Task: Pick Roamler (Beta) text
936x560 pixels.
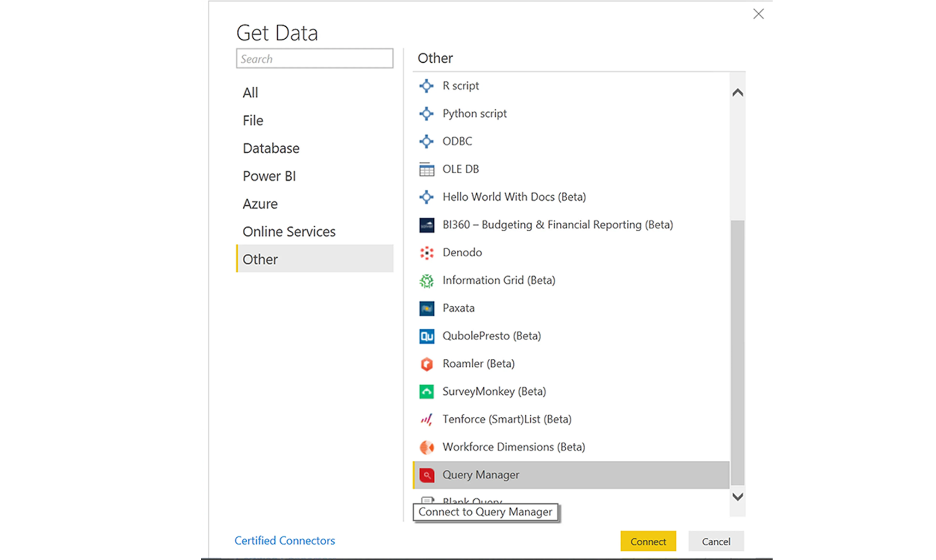Action: (x=479, y=363)
